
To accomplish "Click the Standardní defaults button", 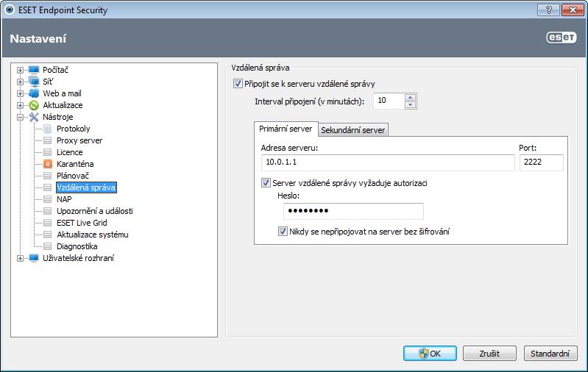I will pos(550,354).
